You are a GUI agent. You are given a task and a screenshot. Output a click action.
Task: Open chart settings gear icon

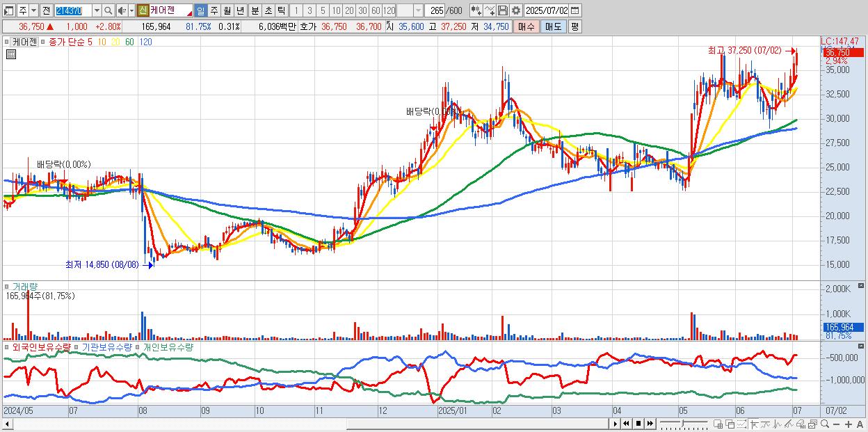pos(515,10)
